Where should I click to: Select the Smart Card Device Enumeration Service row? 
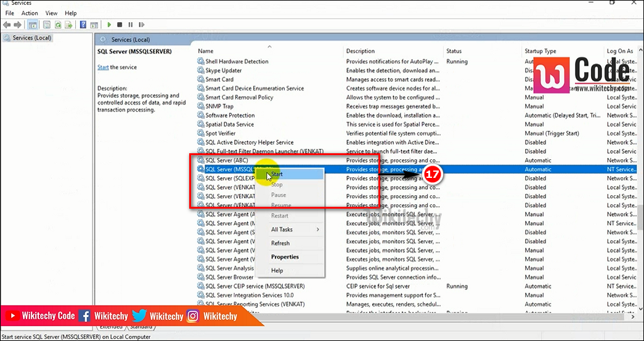[x=417, y=88]
